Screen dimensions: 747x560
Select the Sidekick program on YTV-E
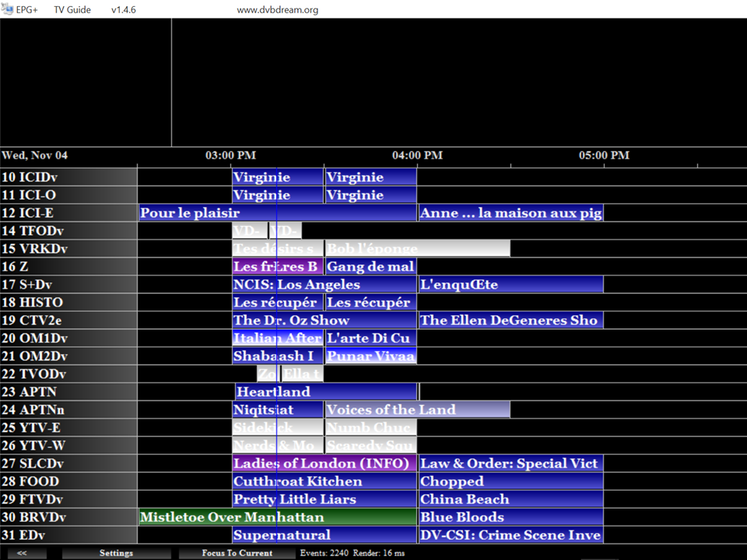[278, 428]
